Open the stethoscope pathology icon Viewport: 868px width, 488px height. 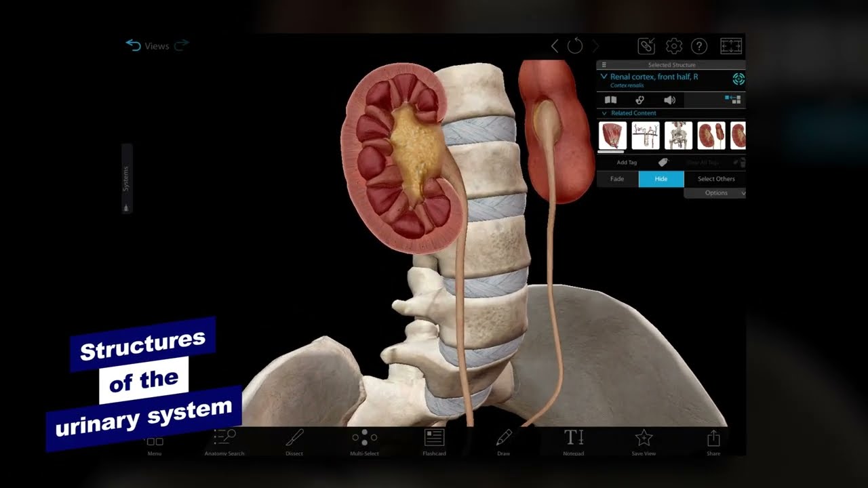coord(639,100)
